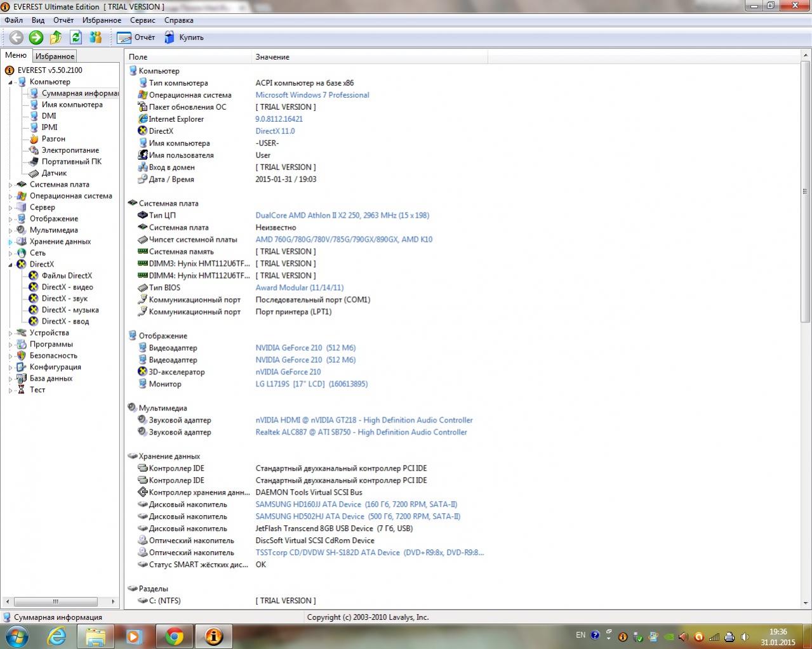The width and height of the screenshot is (812, 649).
Task: Click the Users icon in toolbar
Action: point(96,37)
